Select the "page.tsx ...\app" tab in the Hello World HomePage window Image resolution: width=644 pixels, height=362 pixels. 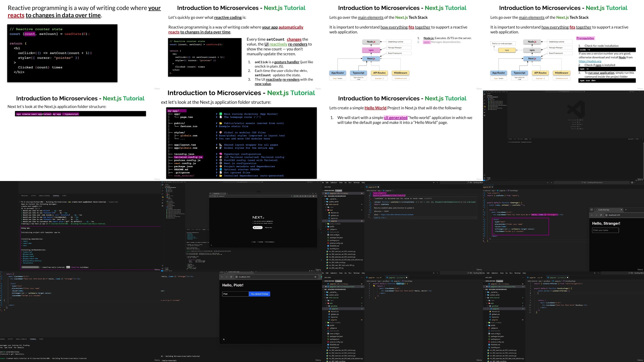[375, 278]
